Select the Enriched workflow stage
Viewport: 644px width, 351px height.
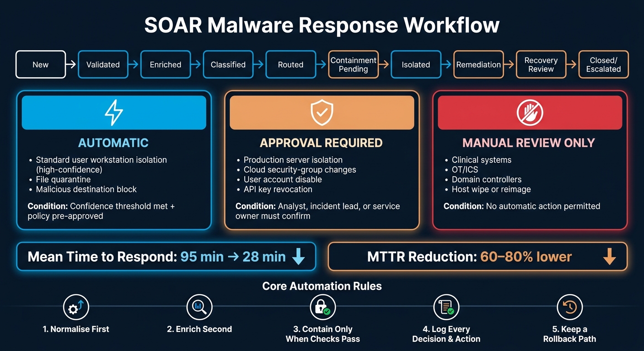(x=166, y=64)
